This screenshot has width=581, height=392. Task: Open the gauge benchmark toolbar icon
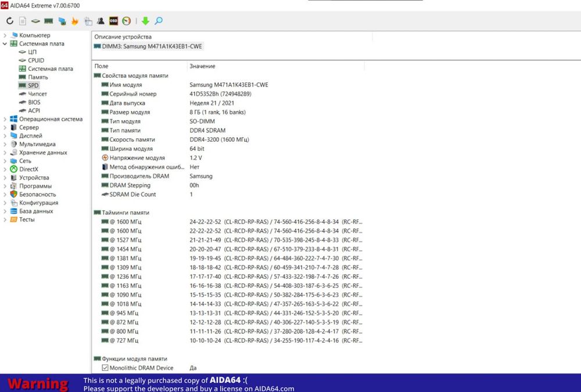click(x=126, y=21)
